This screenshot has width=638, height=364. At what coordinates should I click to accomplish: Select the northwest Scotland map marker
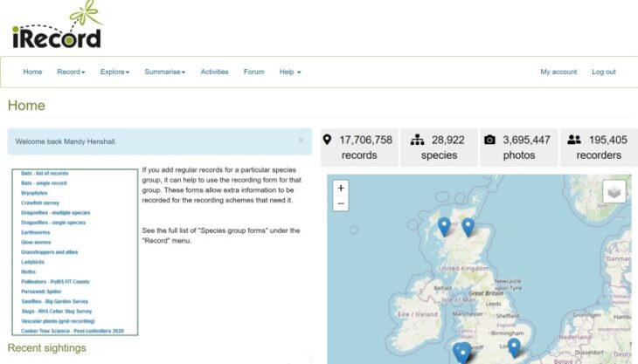pos(444,227)
